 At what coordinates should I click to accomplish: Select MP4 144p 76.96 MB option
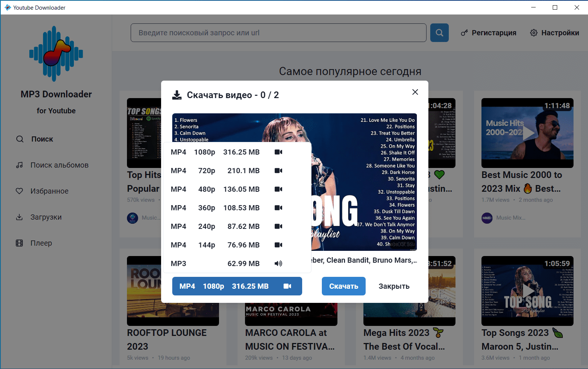coord(237,245)
